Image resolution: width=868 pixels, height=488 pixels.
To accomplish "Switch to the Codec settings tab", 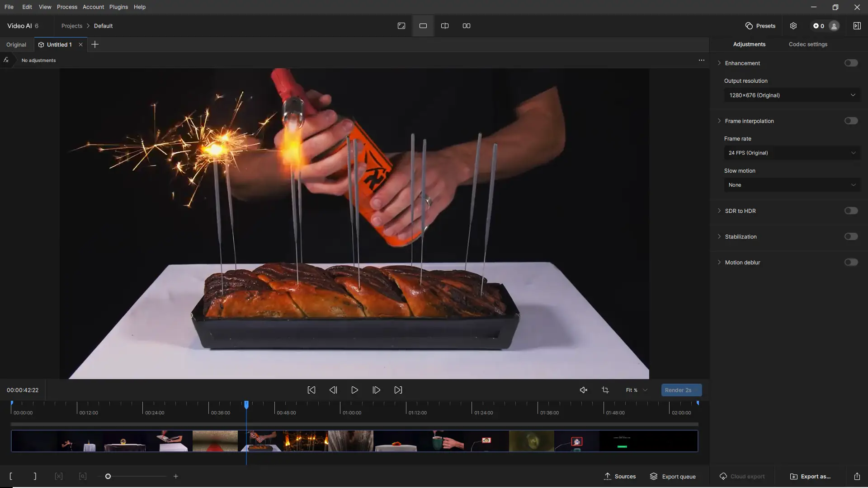I will [808, 44].
